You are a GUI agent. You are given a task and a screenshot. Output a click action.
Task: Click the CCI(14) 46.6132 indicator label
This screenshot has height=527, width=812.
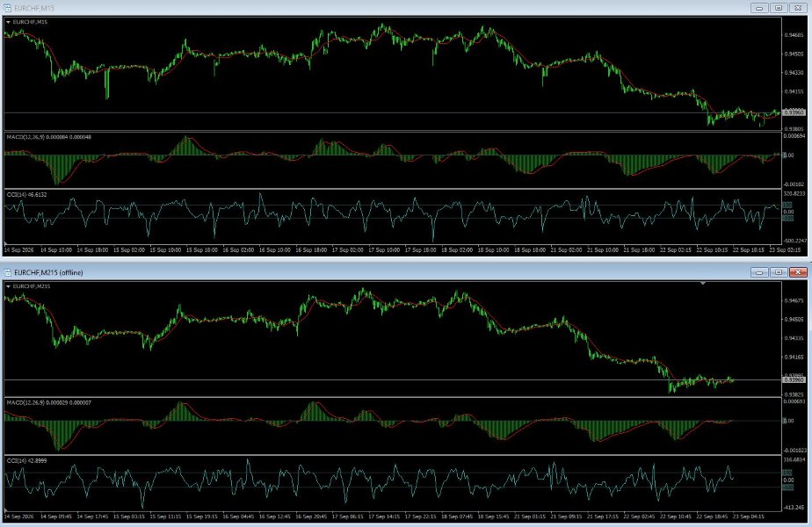click(x=26, y=195)
